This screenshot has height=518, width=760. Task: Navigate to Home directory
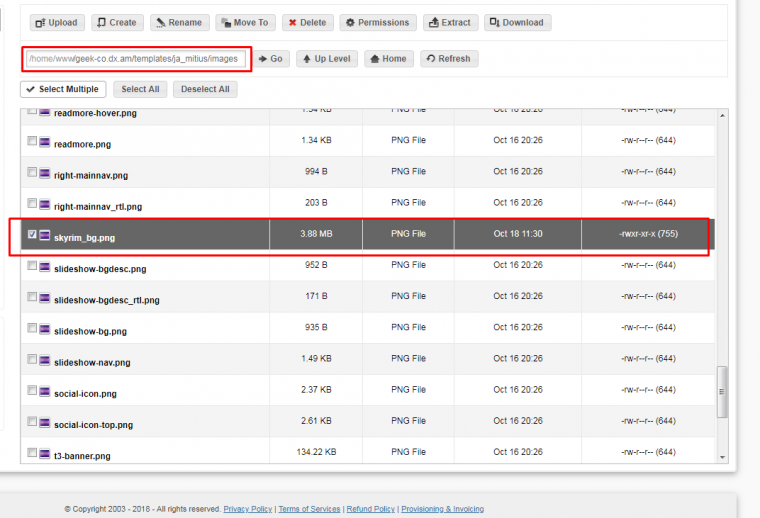(x=389, y=59)
